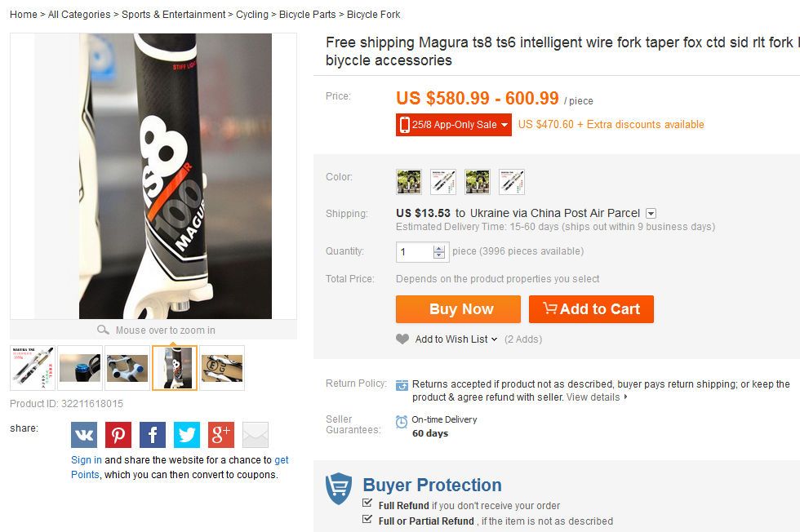Screen dimensions: 800x532
Task: Select the first color option swatch
Action: click(x=409, y=181)
